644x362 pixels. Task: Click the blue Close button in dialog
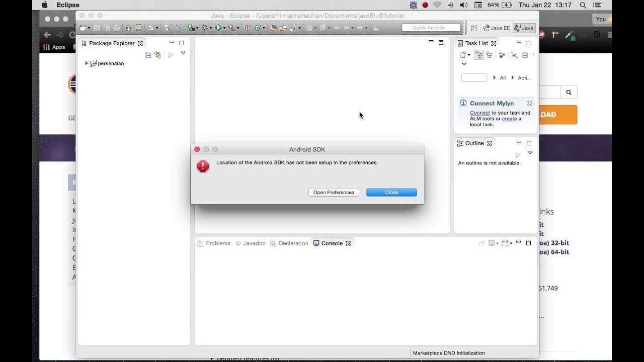pos(391,193)
